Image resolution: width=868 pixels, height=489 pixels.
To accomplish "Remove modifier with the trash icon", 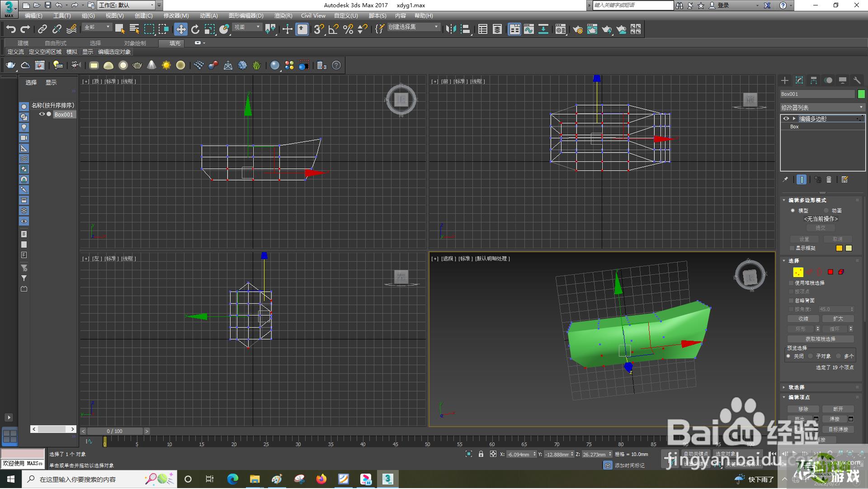I will 829,179.
